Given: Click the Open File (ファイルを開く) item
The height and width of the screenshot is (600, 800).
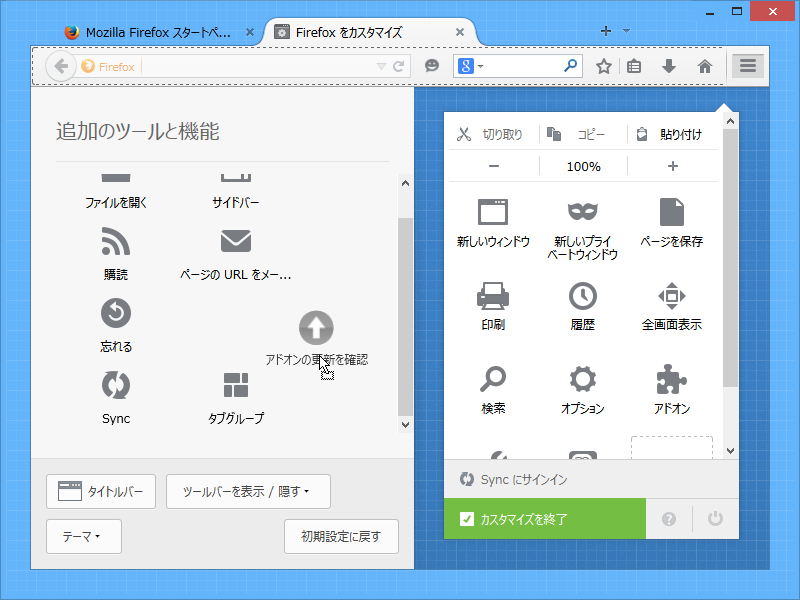Looking at the screenshot, I should 116,191.
